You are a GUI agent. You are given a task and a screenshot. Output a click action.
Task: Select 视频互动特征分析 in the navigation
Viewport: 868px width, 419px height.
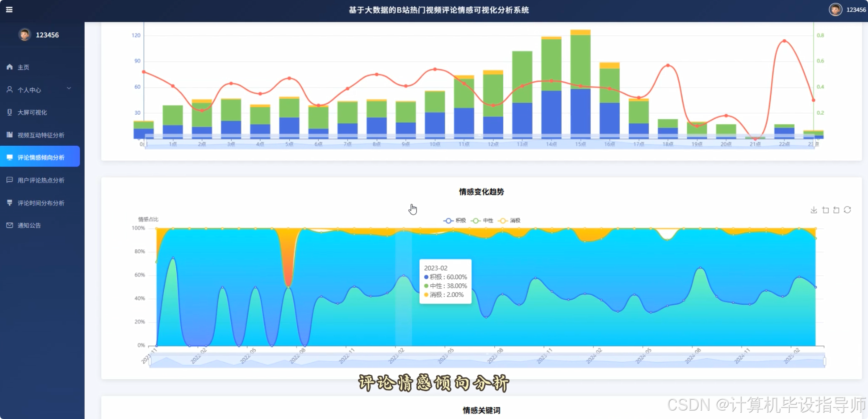40,135
